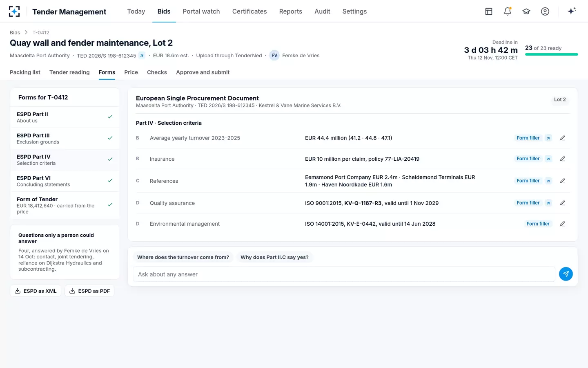Open the Price tab
Image resolution: width=588 pixels, height=368 pixels.
[131, 72]
